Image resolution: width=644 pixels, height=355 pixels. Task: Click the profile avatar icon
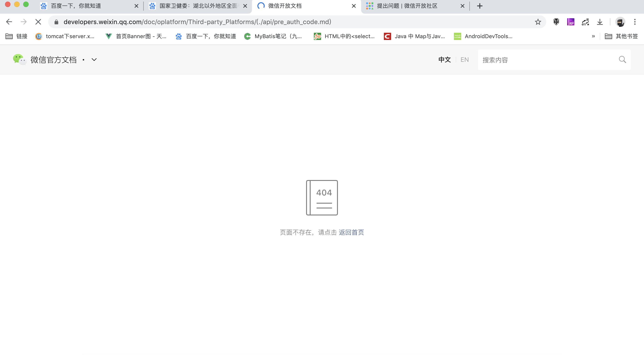click(620, 22)
